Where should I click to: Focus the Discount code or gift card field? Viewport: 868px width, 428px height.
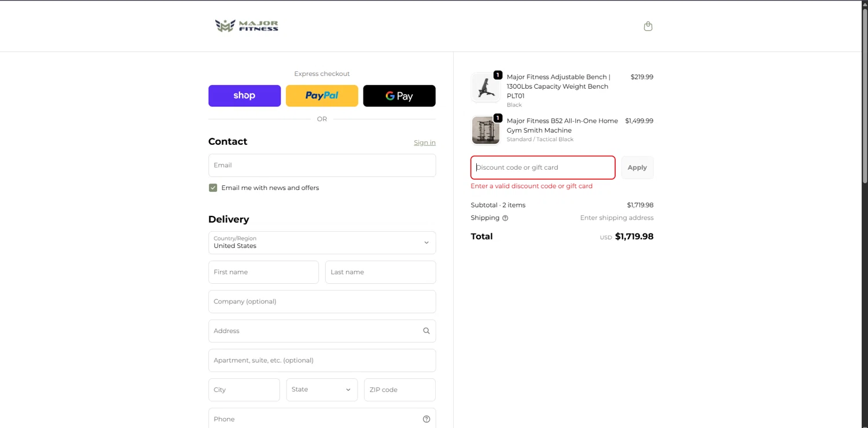[x=543, y=167]
